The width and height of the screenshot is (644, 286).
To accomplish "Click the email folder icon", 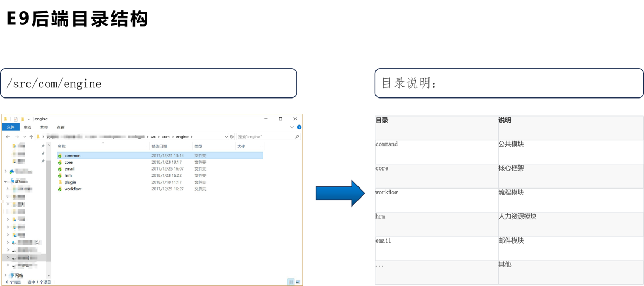I will tap(60, 169).
